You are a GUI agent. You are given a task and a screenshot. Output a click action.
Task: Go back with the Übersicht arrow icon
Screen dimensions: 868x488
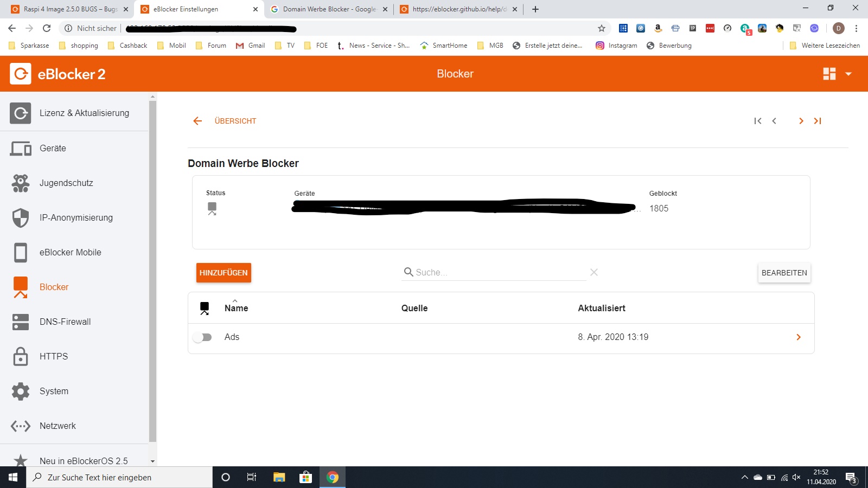tap(197, 121)
